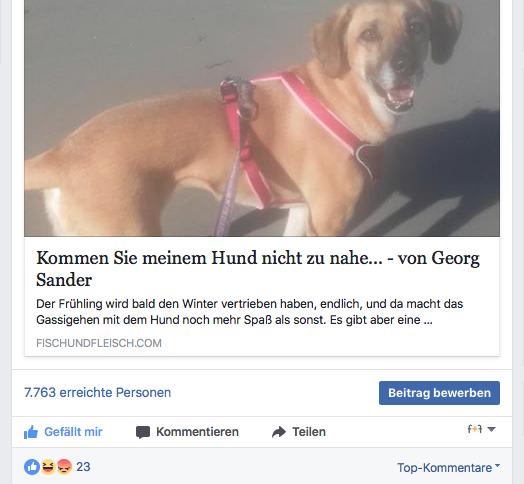Open the article headline by Georg Sander
Viewport: 524px width, 484px height.
coord(258,268)
